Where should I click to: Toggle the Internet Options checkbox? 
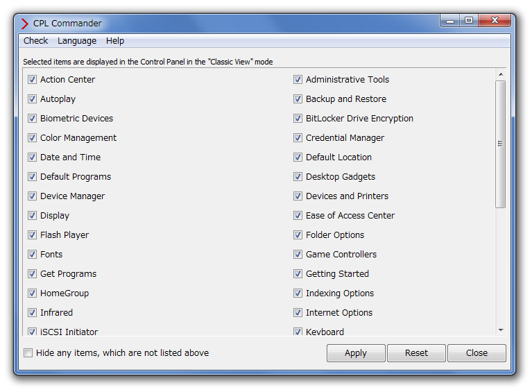(x=298, y=313)
